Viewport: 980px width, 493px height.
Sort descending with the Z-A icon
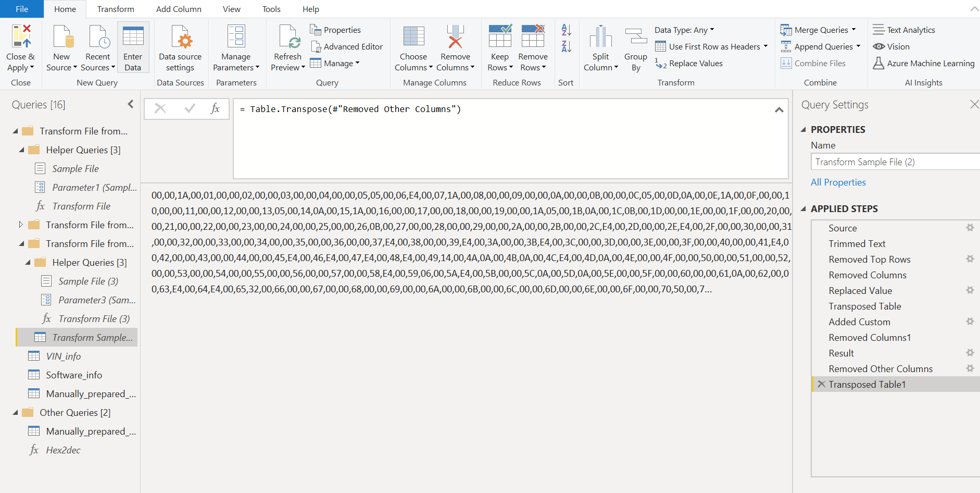coord(567,47)
